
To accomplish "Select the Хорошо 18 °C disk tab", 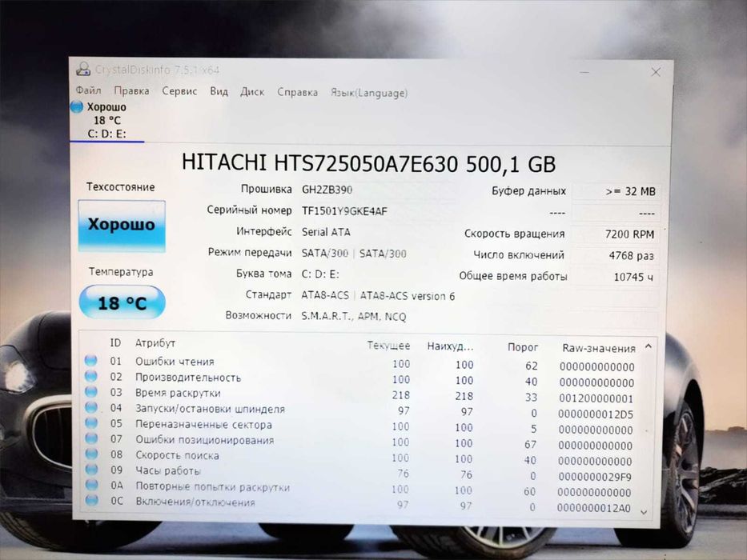I will pos(106,120).
